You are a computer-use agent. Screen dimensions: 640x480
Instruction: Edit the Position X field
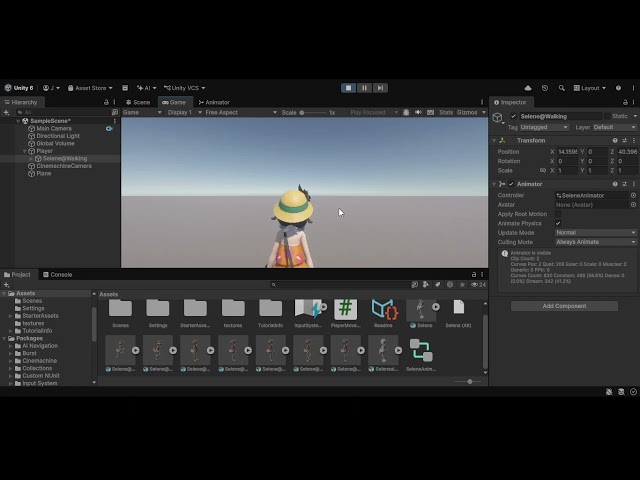(x=568, y=152)
